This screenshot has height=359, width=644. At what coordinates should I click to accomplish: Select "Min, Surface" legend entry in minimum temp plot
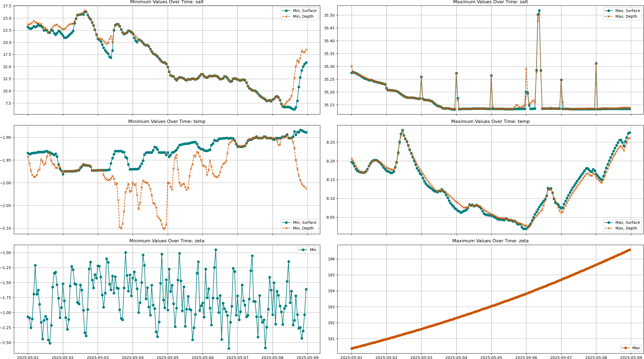pos(300,222)
